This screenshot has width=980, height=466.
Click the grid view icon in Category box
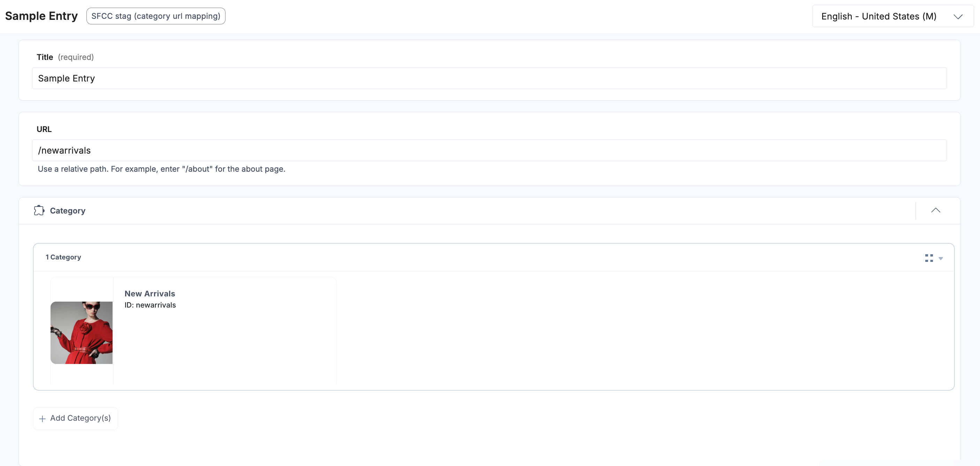(929, 258)
